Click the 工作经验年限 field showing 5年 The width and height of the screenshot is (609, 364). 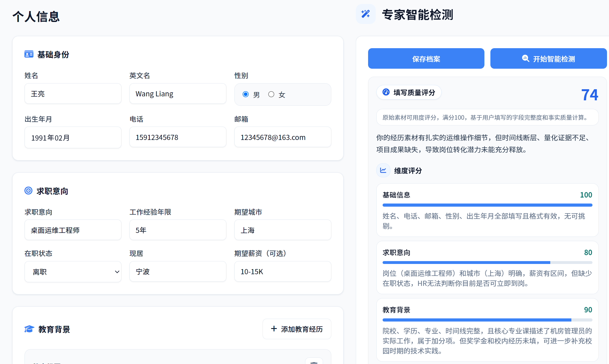(178, 230)
